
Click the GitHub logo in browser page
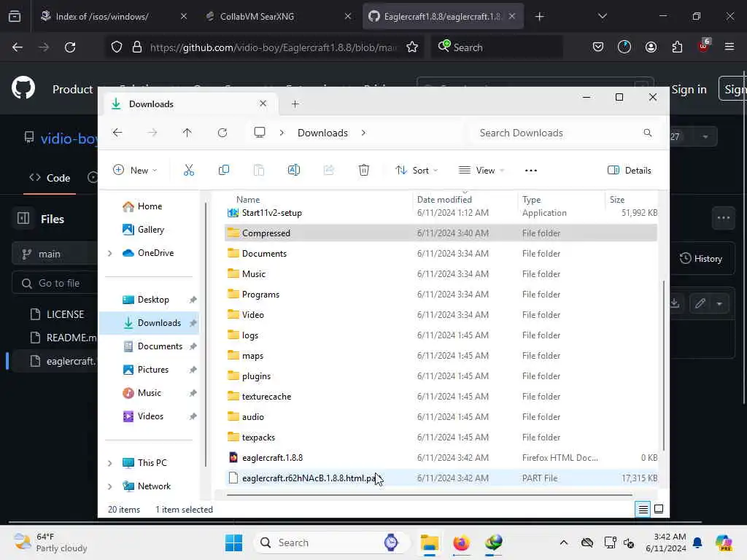23,88
